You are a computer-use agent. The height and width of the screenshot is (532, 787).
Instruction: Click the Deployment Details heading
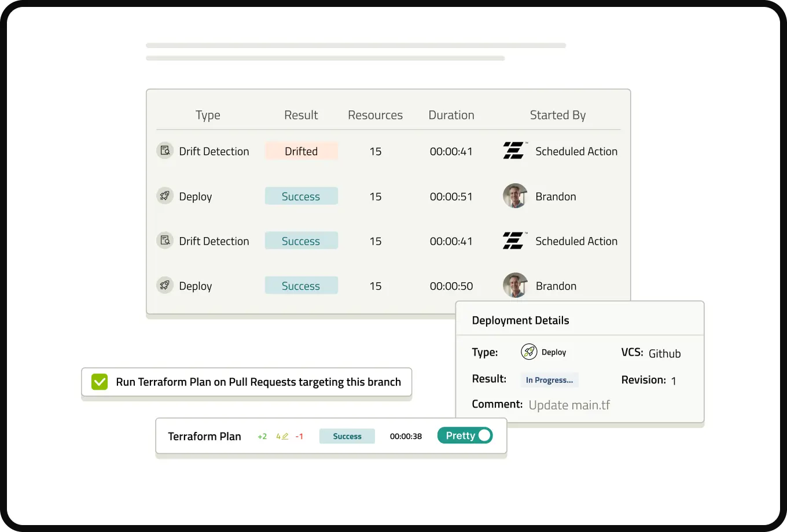click(521, 320)
